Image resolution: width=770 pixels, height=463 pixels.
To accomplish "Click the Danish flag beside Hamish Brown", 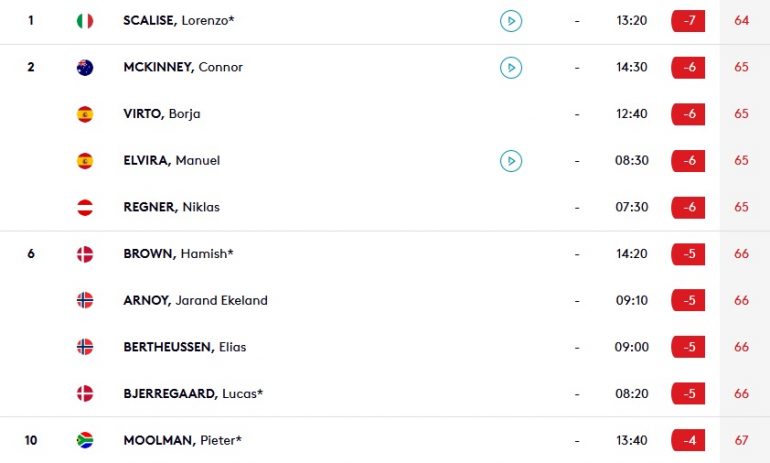I will click(x=85, y=254).
